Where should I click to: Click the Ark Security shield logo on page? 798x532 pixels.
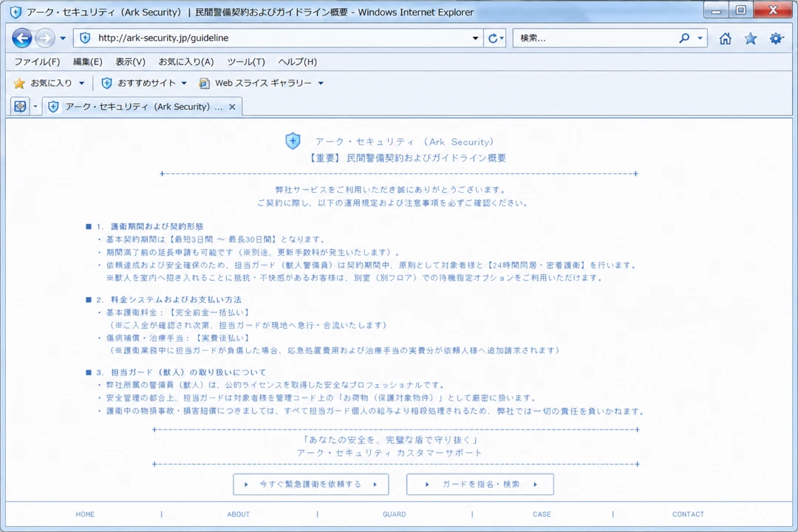(x=293, y=141)
